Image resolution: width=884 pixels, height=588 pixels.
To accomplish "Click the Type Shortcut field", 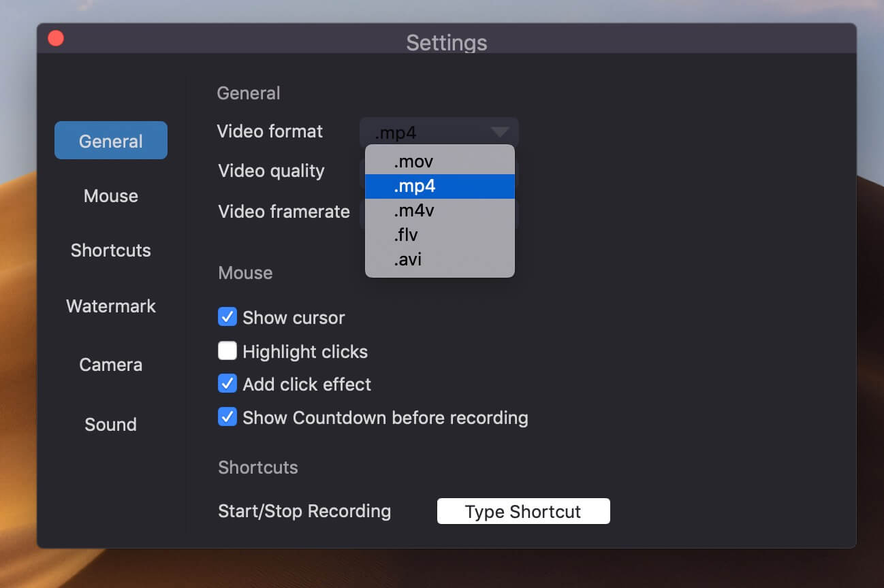I will [523, 511].
